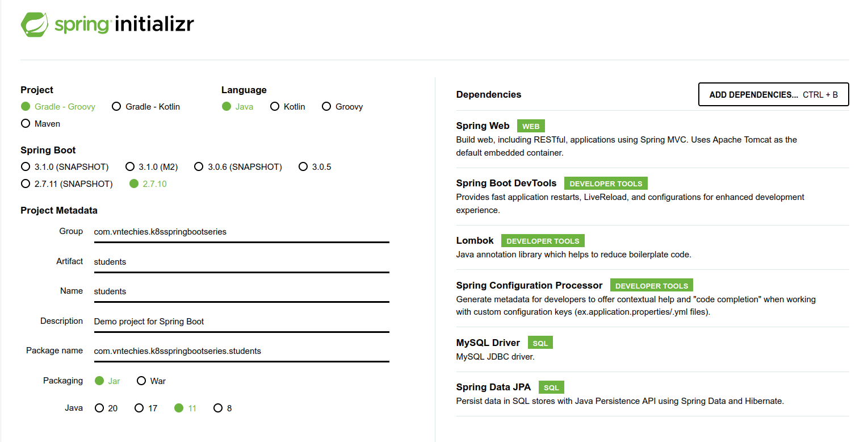Choose Maven as the project type
Screen dimensions: 868x442
[26, 124]
